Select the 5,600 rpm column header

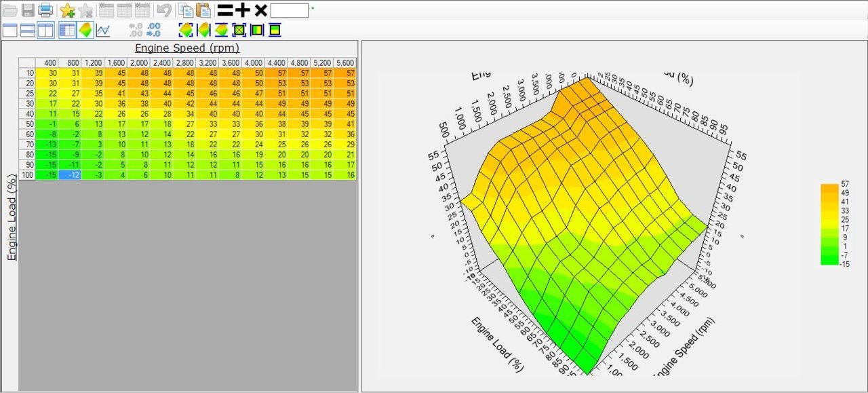[345, 63]
